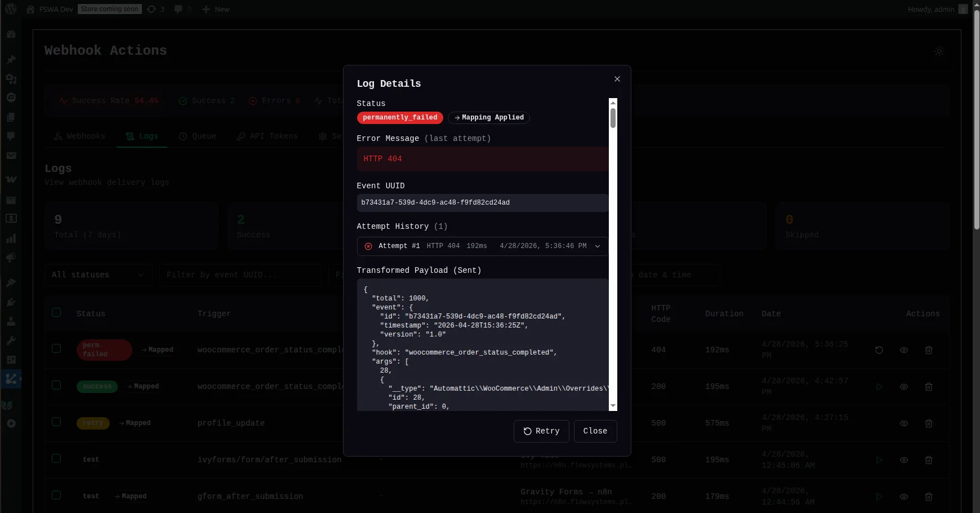Click the Retry button in Log Details
The height and width of the screenshot is (513, 980).
tap(541, 431)
